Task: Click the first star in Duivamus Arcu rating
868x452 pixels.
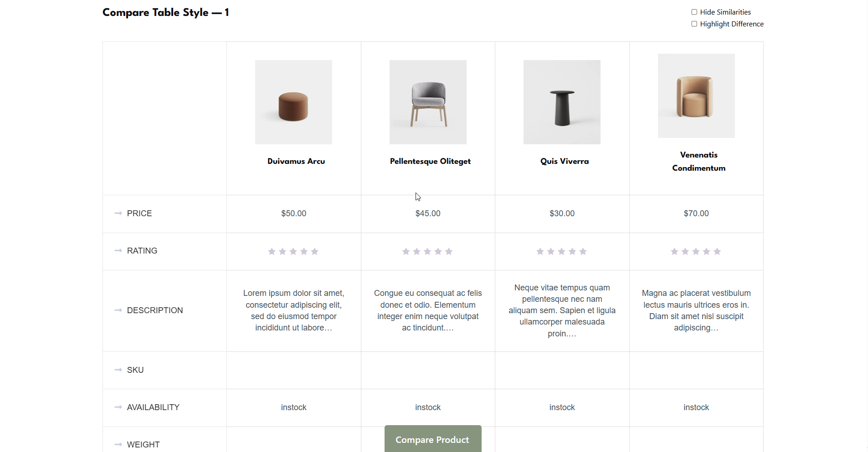Action: [272, 251]
